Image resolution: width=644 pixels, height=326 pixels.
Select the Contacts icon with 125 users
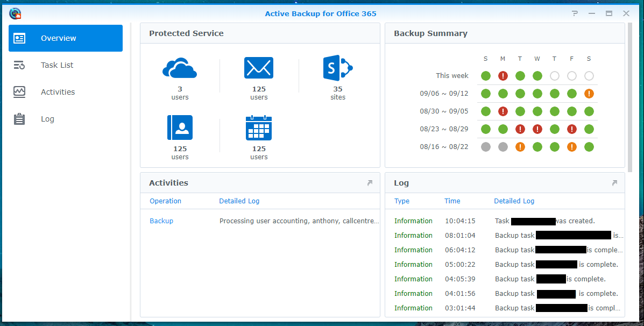pyautogui.click(x=180, y=127)
